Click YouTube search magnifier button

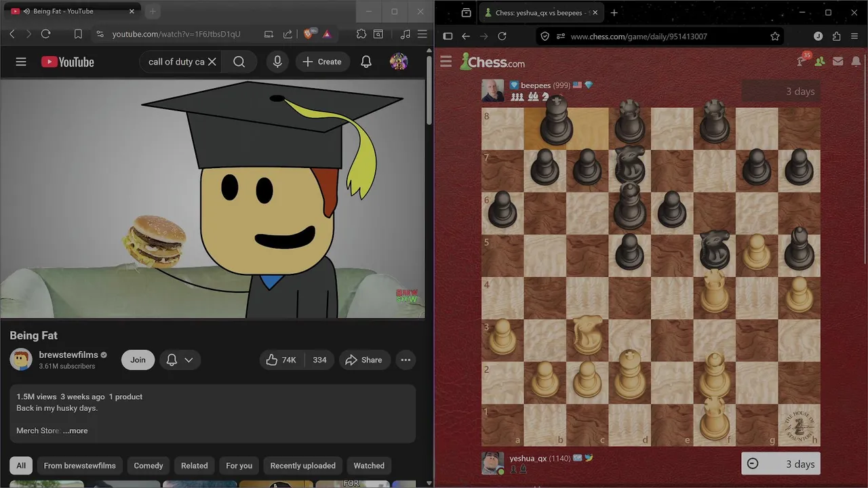pyautogui.click(x=239, y=62)
